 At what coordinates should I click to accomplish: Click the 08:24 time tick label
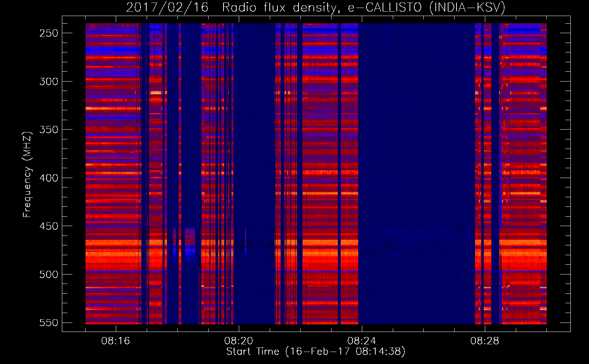tap(362, 341)
